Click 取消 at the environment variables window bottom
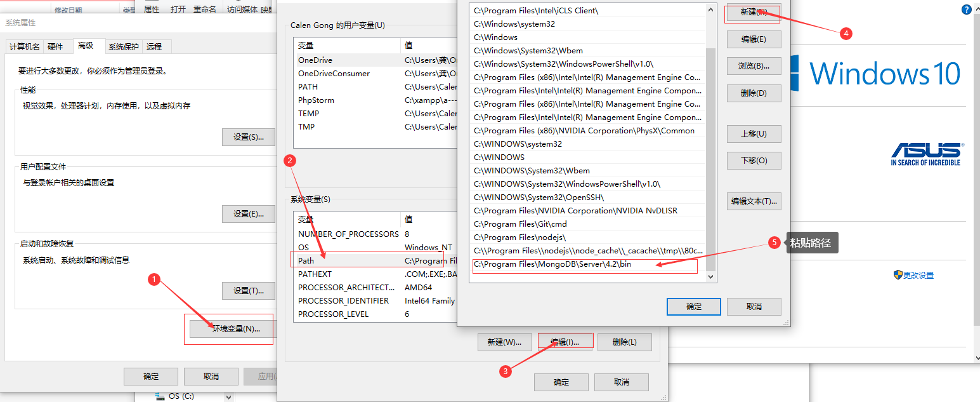980x402 pixels. click(x=621, y=382)
